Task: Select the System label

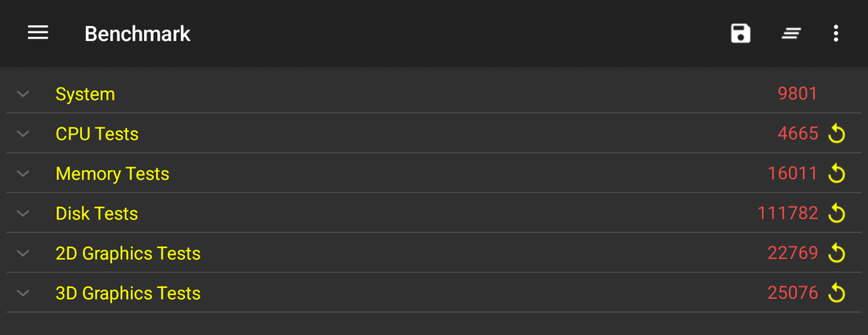Action: click(x=85, y=95)
